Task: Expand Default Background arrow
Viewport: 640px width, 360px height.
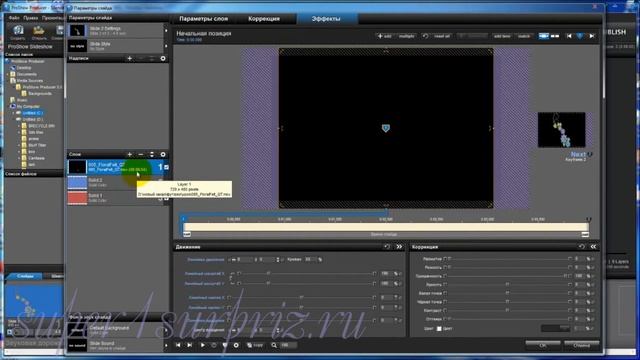Action: tap(166, 330)
